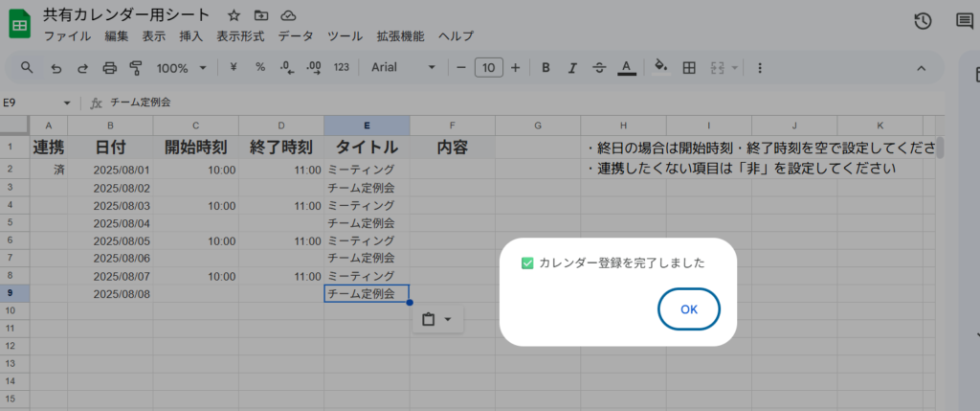Image resolution: width=980 pixels, height=411 pixels.
Task: Decrease font size with minus
Action: 461,68
